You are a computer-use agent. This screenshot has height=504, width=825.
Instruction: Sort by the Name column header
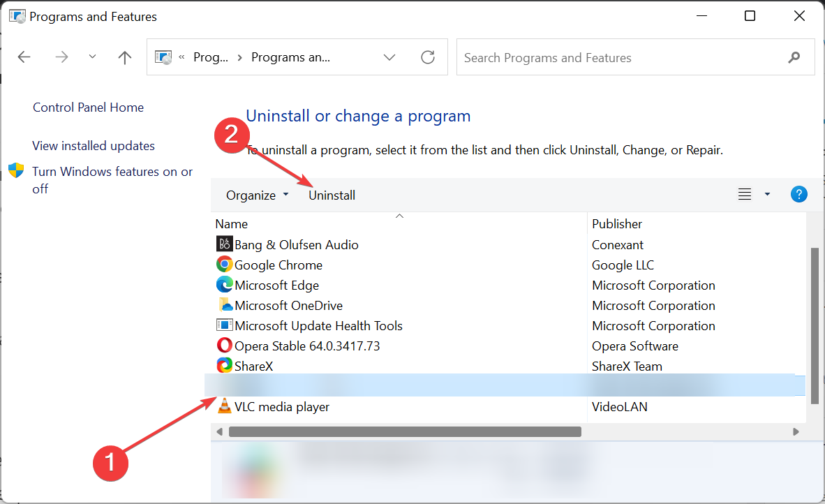coord(232,224)
